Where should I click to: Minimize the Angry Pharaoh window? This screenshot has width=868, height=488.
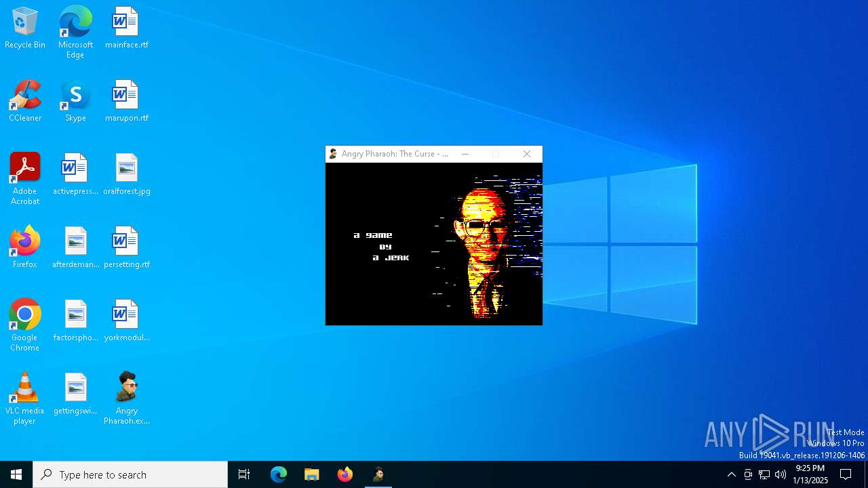tap(465, 154)
